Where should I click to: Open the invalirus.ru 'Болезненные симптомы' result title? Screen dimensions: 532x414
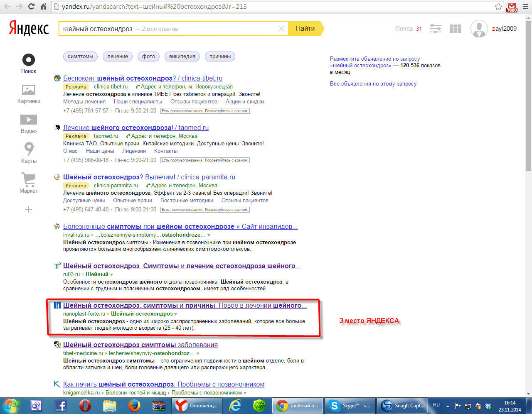click(180, 226)
